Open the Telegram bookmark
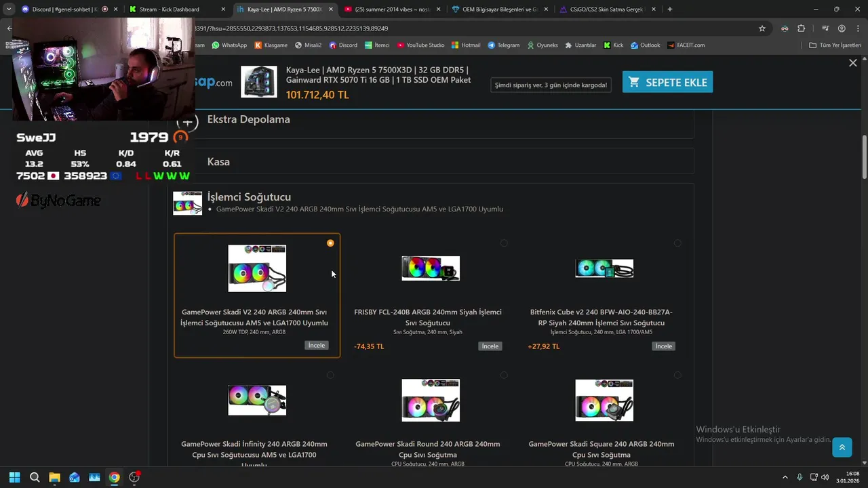Screen dimensions: 868x488 (x=503, y=45)
